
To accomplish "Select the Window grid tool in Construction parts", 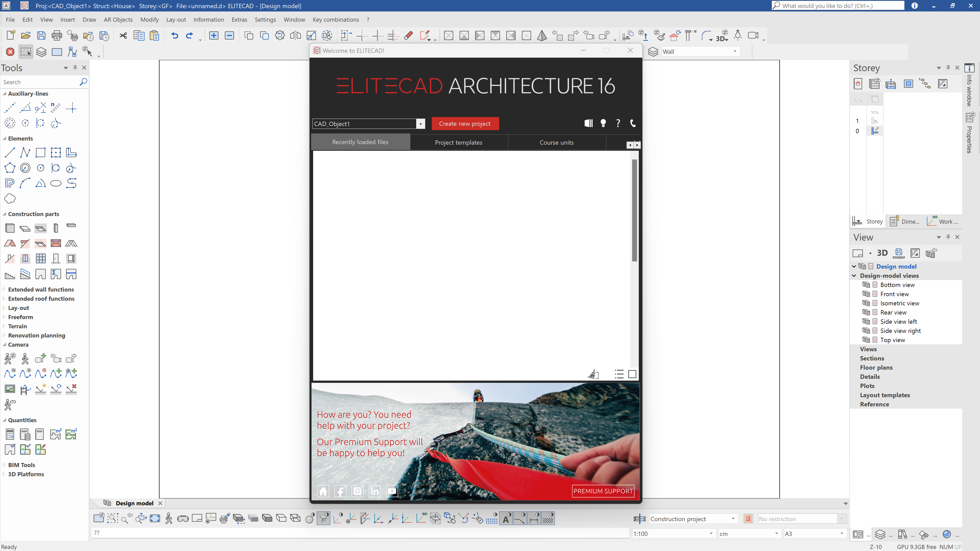I will click(x=41, y=259).
